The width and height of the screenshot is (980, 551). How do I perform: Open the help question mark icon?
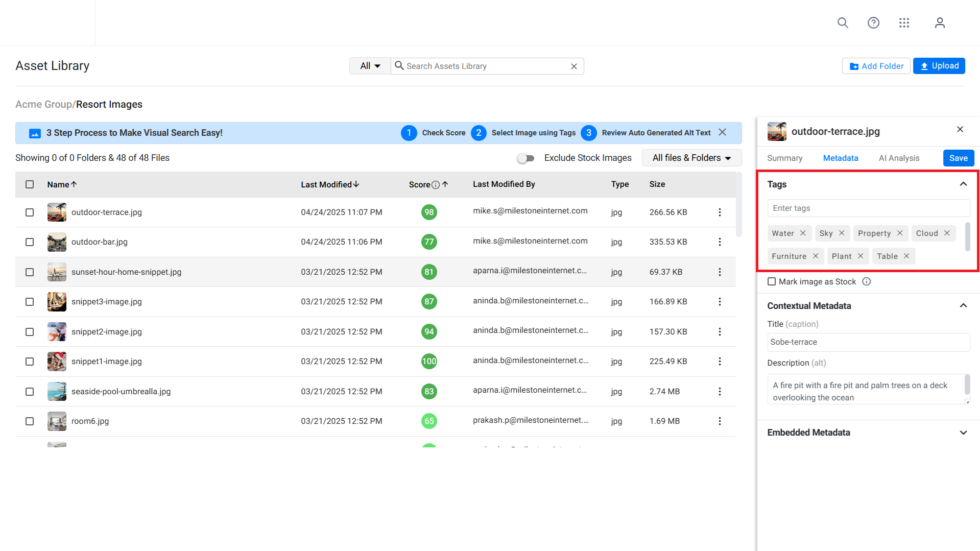pos(873,23)
